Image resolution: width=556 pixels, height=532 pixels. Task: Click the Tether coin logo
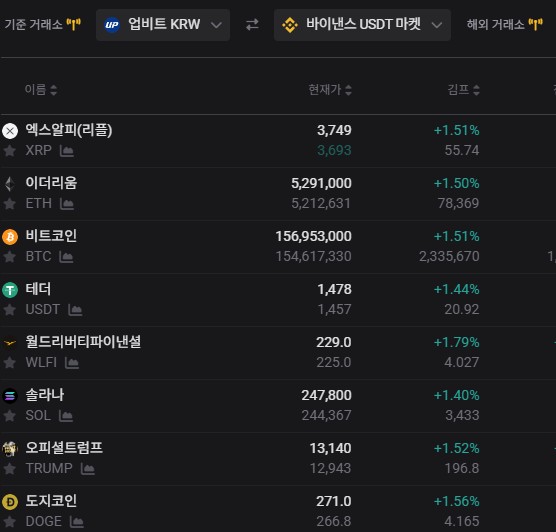coord(10,290)
